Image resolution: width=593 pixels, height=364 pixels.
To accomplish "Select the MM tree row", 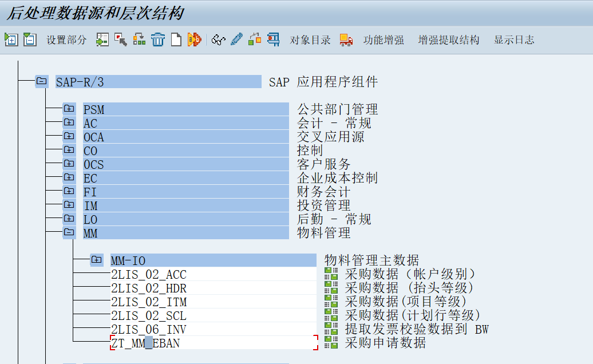I will point(186,233).
